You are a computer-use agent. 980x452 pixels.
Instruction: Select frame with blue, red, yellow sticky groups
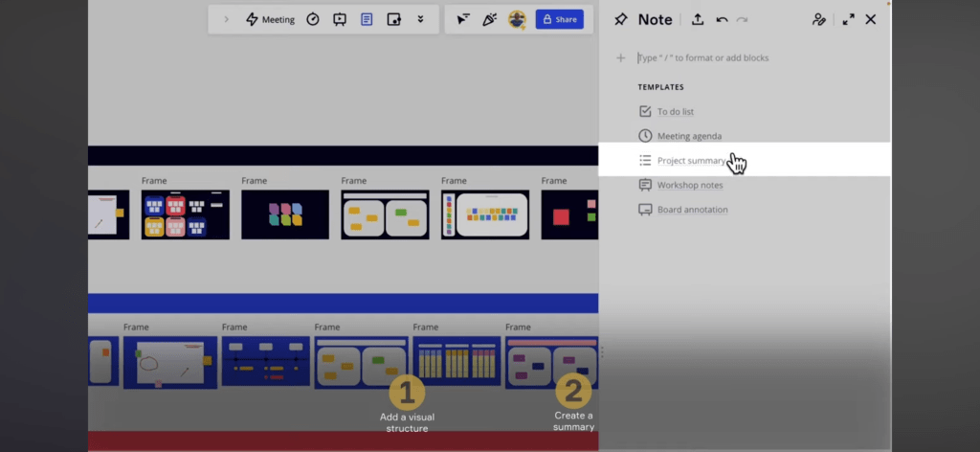pos(185,215)
